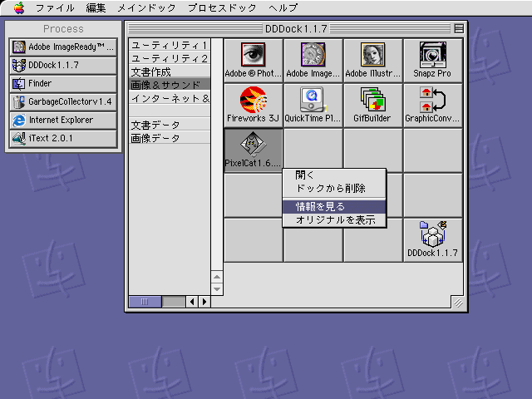Launch GraphicConverter icon

click(432, 106)
